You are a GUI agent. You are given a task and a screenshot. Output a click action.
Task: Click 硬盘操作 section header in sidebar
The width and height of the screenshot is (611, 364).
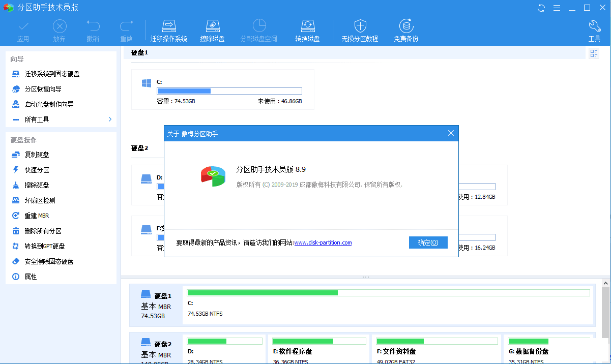click(23, 140)
